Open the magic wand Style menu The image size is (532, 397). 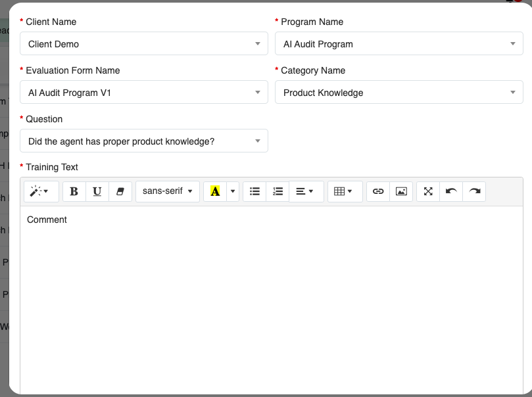pos(41,191)
